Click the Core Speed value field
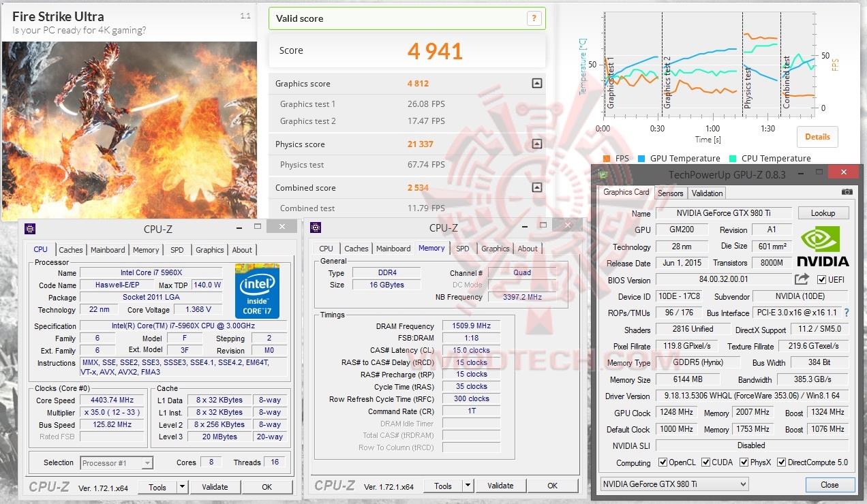867x504 pixels. 112,400
